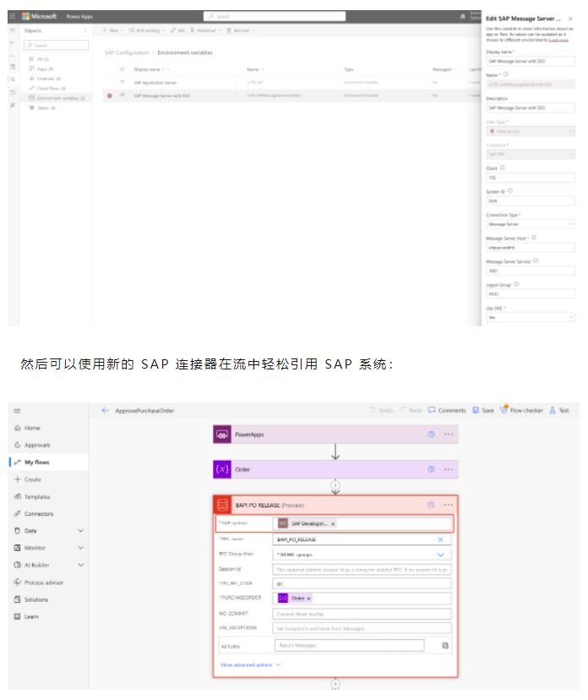Remove the Order token from PURCHASEORDER
Image resolution: width=588 pixels, height=700 pixels.
coord(308,599)
